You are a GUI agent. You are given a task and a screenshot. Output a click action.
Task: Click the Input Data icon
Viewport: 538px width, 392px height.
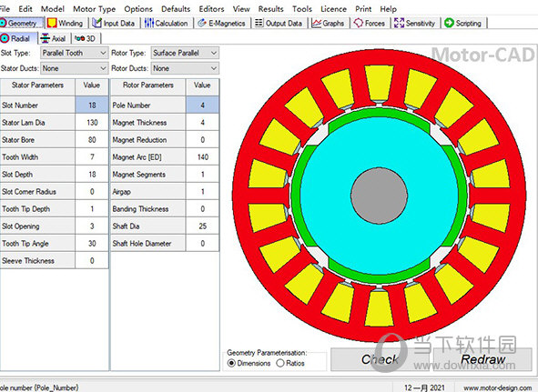point(97,23)
